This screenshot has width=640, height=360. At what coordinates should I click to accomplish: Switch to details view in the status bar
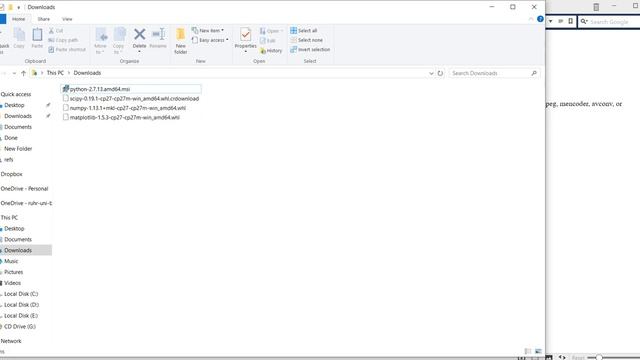(x=528, y=351)
